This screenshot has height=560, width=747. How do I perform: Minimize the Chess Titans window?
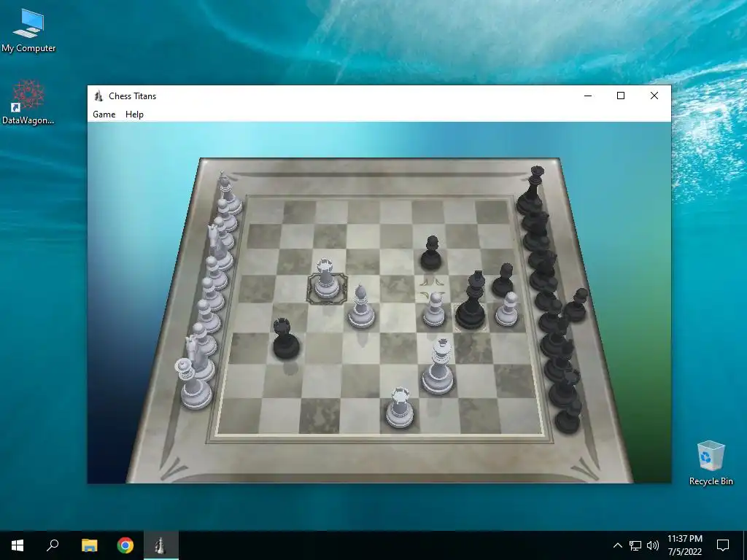coord(588,96)
